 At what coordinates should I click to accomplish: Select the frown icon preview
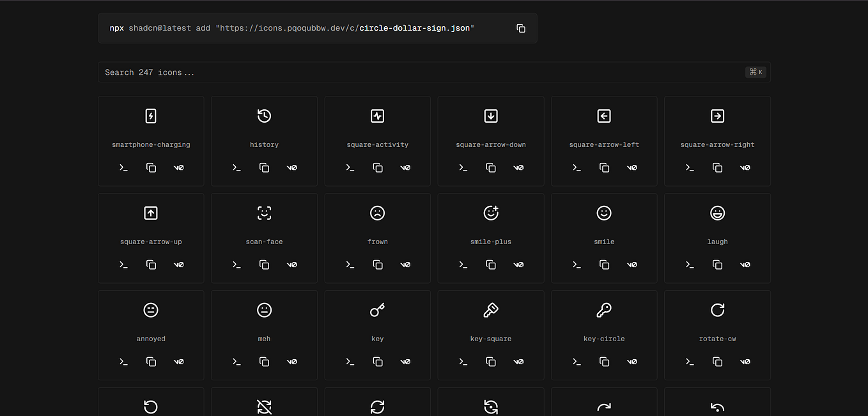pos(377,213)
